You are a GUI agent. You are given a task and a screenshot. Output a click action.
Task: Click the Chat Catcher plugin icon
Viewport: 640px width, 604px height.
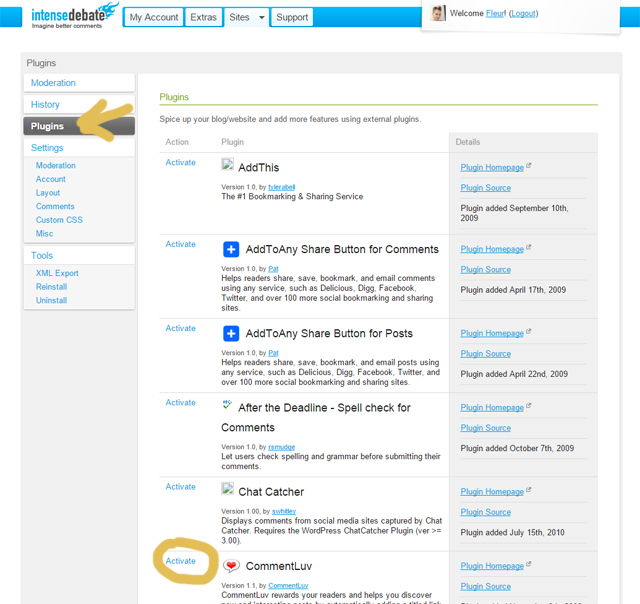[227, 489]
